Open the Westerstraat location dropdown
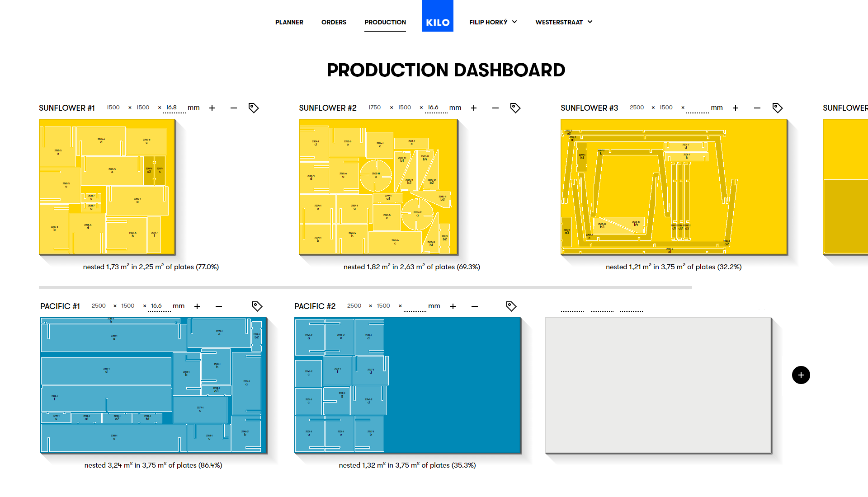The width and height of the screenshot is (868, 497). pos(564,22)
